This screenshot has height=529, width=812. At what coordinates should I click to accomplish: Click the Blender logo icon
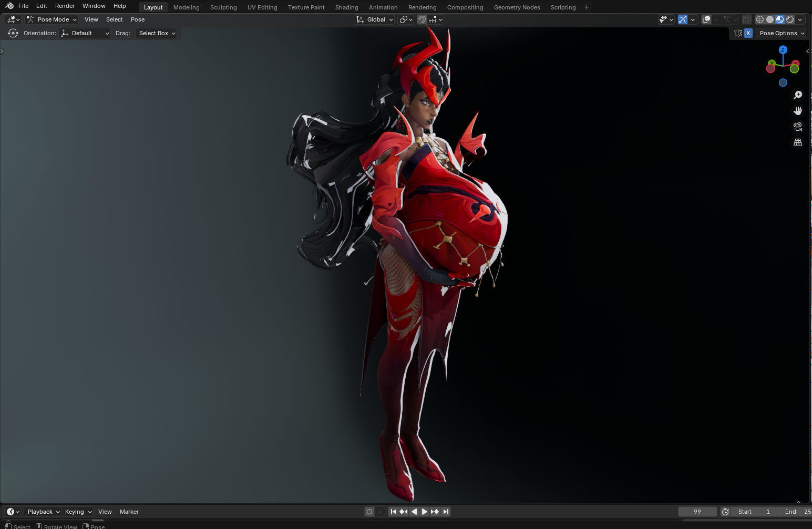tap(9, 6)
